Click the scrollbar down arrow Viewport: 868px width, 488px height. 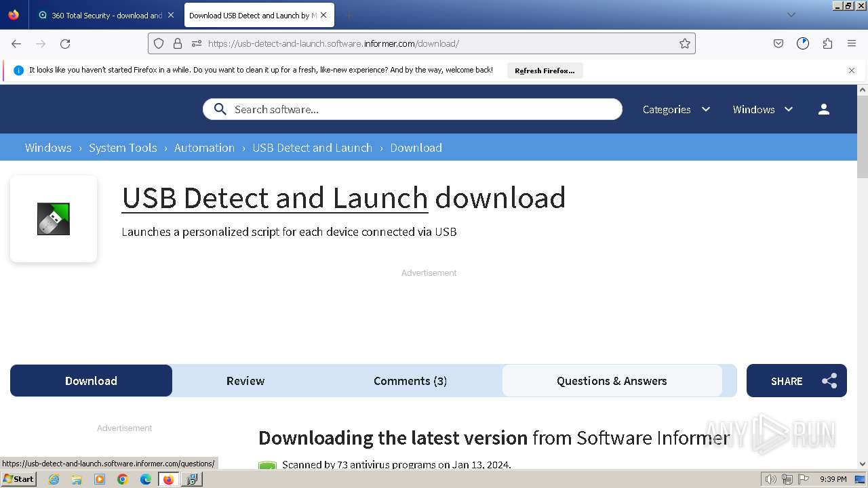pyautogui.click(x=863, y=464)
